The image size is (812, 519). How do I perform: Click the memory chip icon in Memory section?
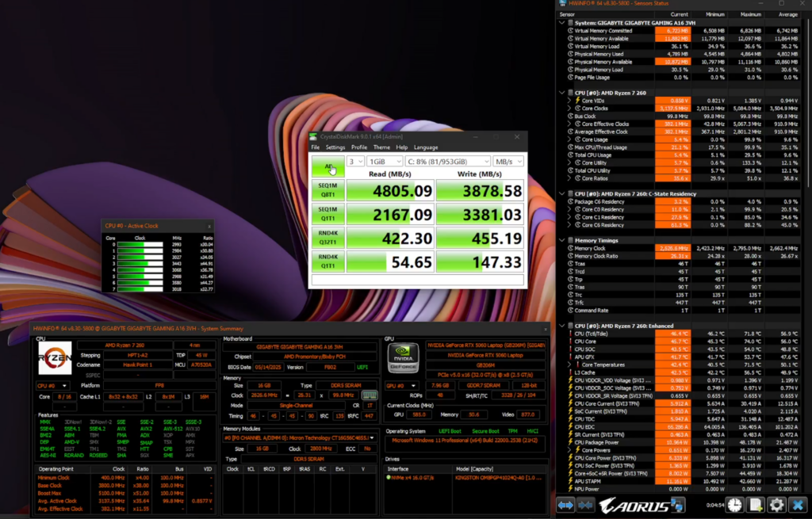click(x=370, y=395)
